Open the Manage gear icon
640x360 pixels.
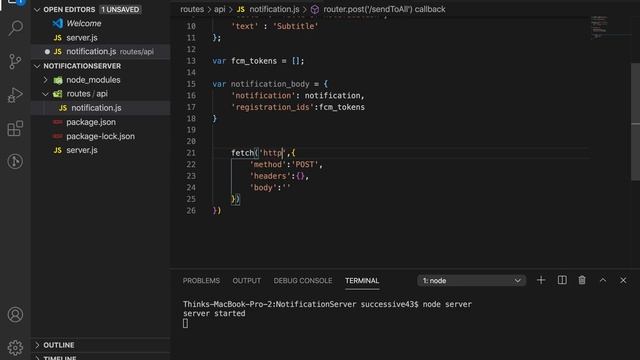click(15, 347)
